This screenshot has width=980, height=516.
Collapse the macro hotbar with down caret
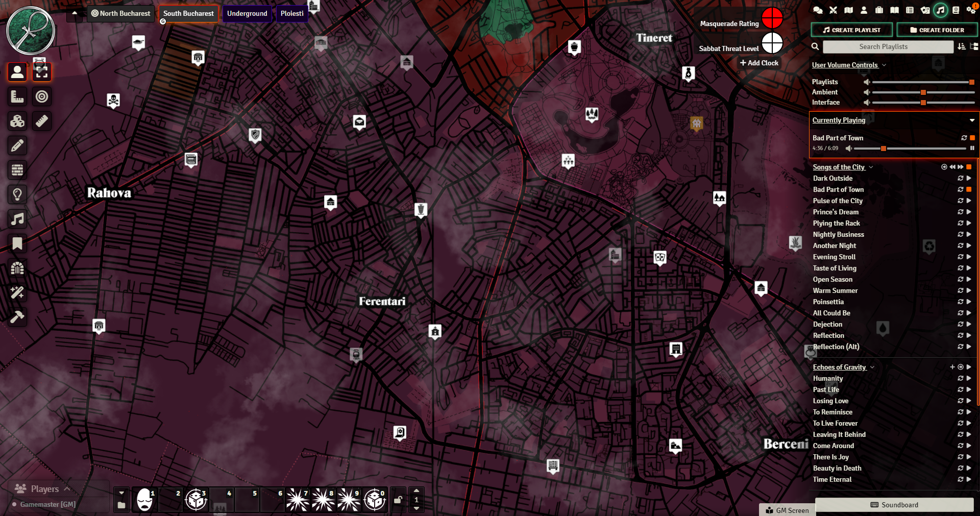[121, 493]
